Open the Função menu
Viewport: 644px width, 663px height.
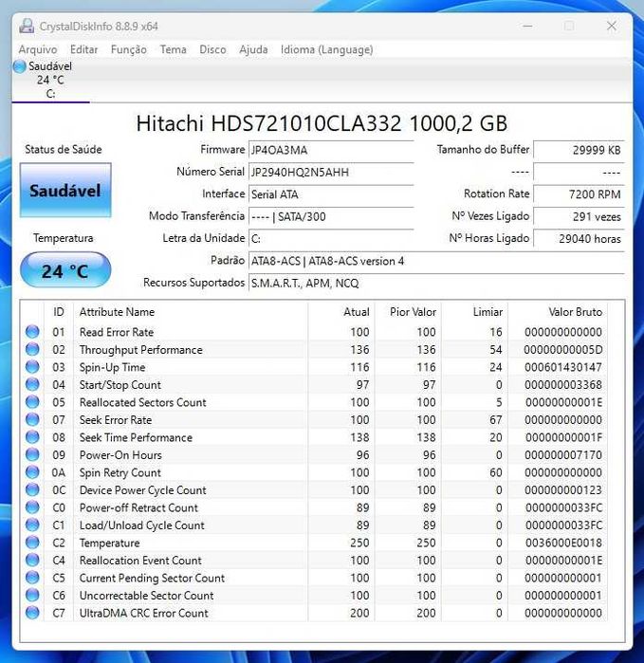pos(129,49)
